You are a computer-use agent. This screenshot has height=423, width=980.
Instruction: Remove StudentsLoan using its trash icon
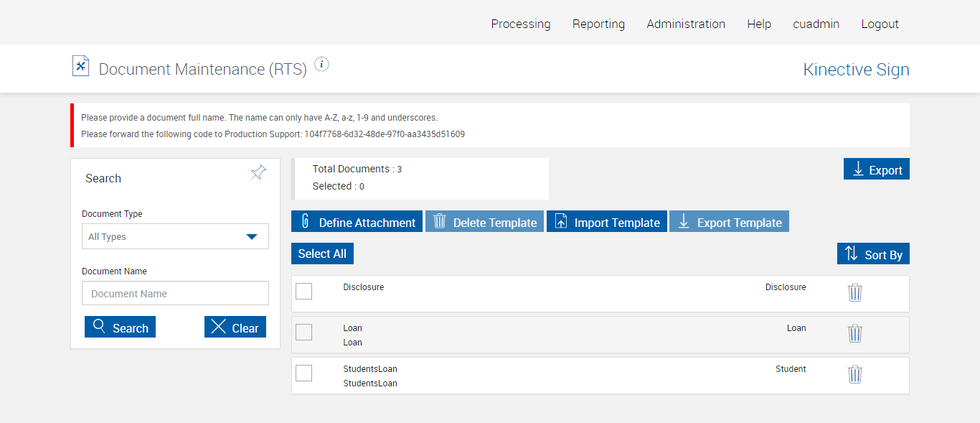tap(854, 374)
